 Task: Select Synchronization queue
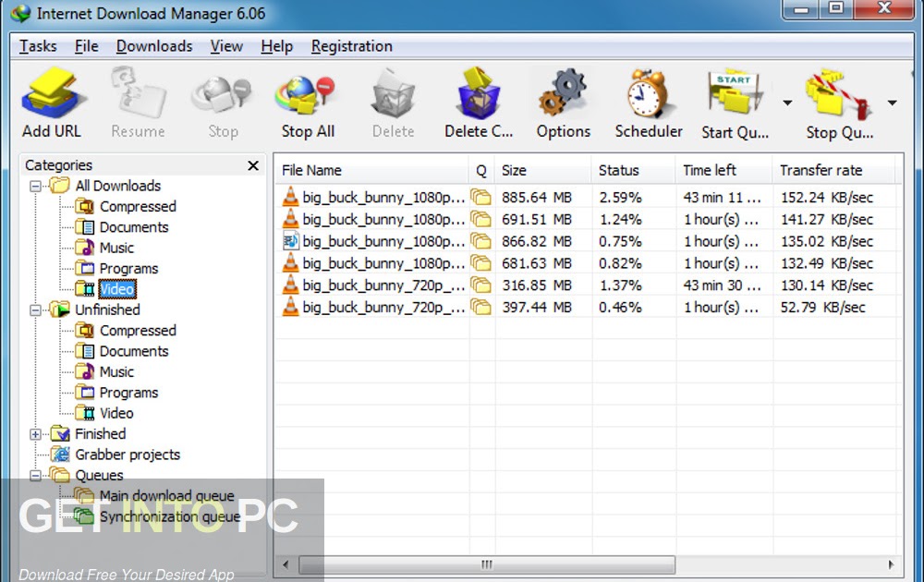coord(170,516)
